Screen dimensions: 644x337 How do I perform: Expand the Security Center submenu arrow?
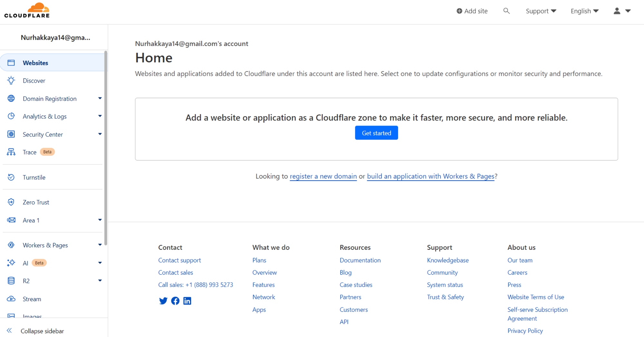[100, 134]
